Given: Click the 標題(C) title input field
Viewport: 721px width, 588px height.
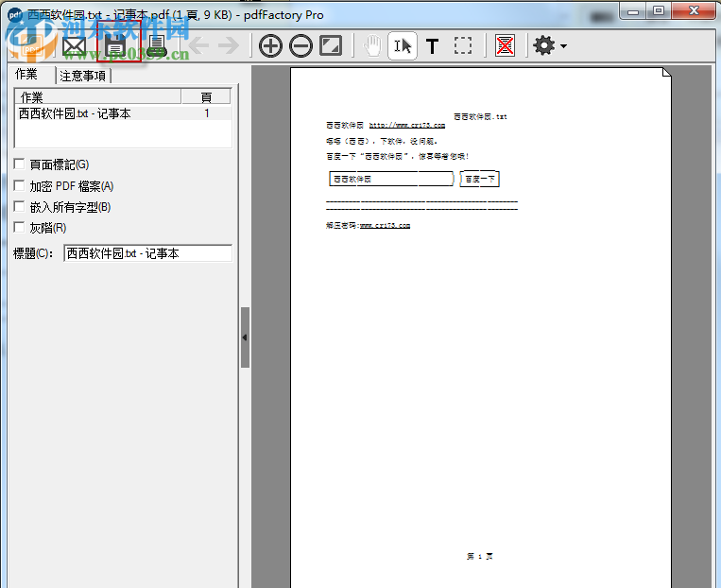Looking at the screenshot, I should click(x=147, y=253).
